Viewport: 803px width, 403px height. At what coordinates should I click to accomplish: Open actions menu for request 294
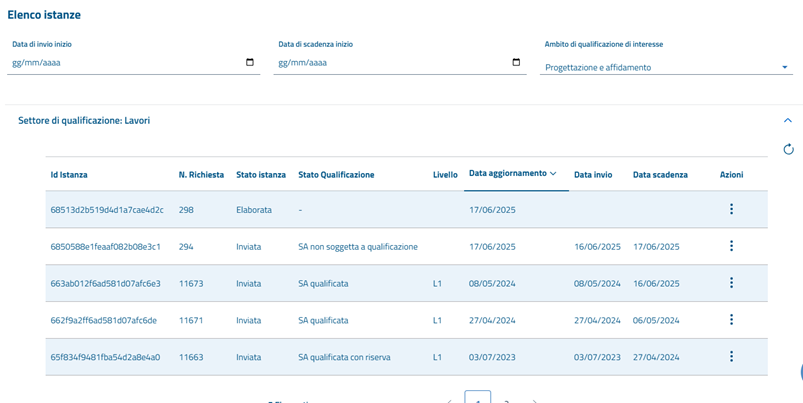click(731, 246)
